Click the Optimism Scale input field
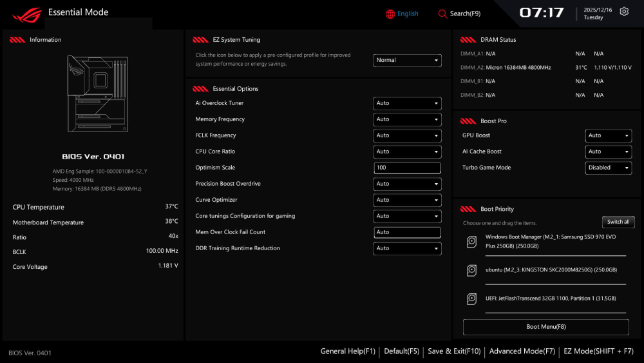This screenshot has width=644, height=363. pyautogui.click(x=407, y=168)
